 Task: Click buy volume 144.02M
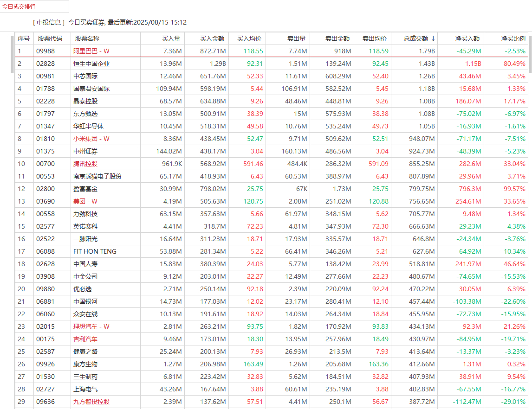pyautogui.click(x=169, y=152)
